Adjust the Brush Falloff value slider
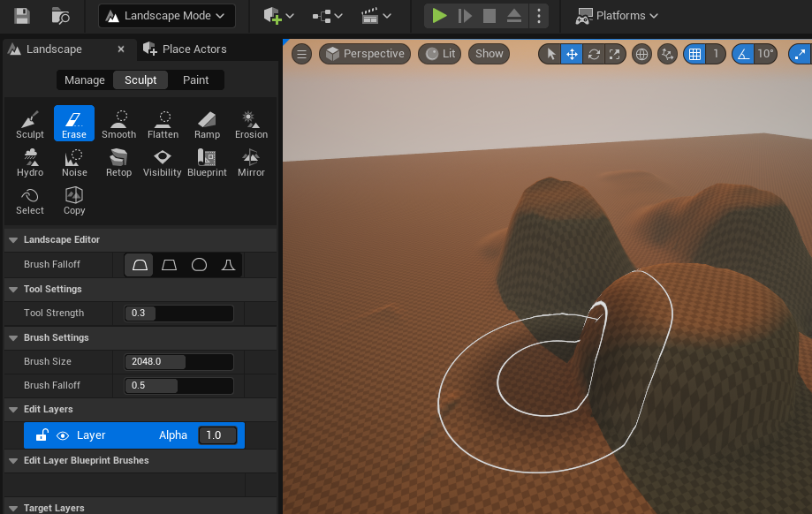Image resolution: width=812 pixels, height=514 pixels. coord(178,386)
